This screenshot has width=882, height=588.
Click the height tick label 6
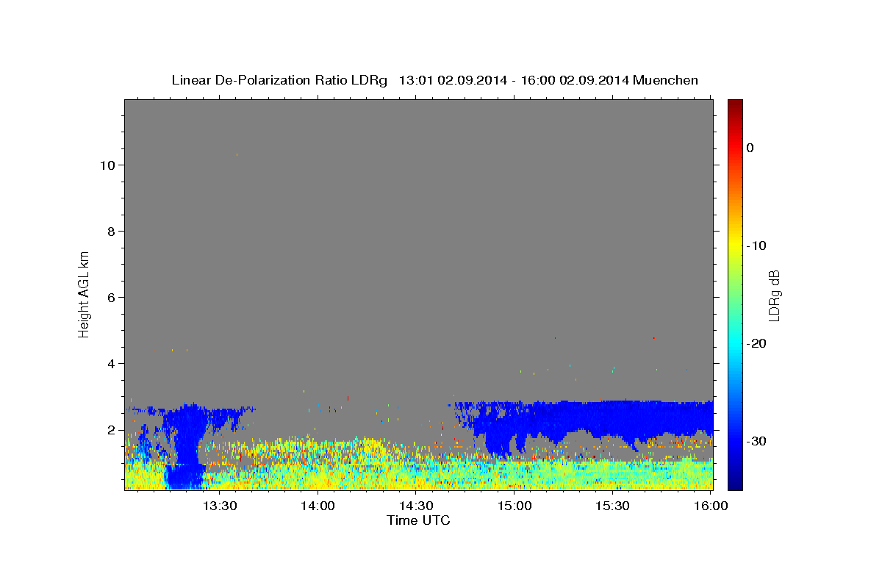(111, 298)
